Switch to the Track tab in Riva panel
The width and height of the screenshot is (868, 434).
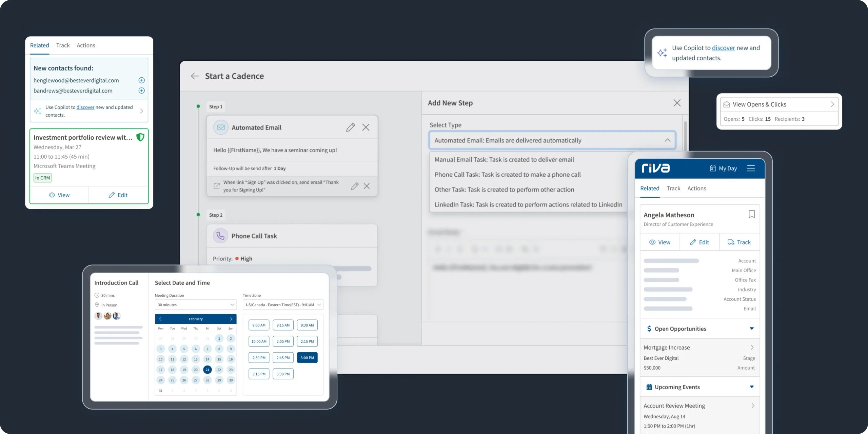click(673, 188)
